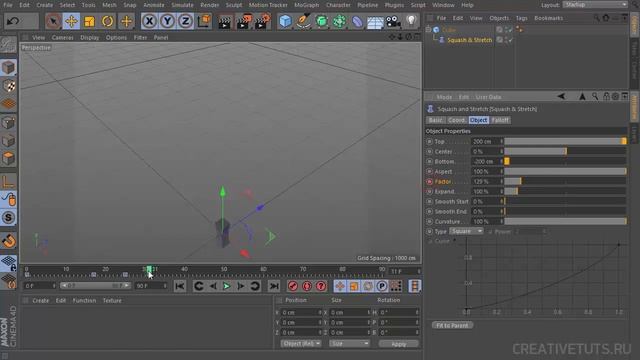Toggle Enable Snap magnet icon

point(8,241)
